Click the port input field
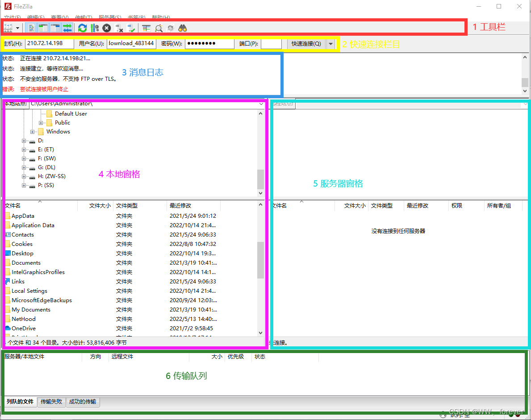Viewport: 531px width, 420px height. tap(271, 43)
